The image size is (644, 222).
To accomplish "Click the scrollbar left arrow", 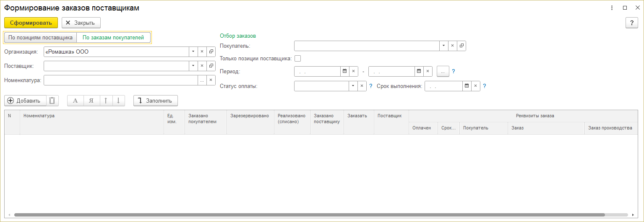I will (x=9, y=215).
